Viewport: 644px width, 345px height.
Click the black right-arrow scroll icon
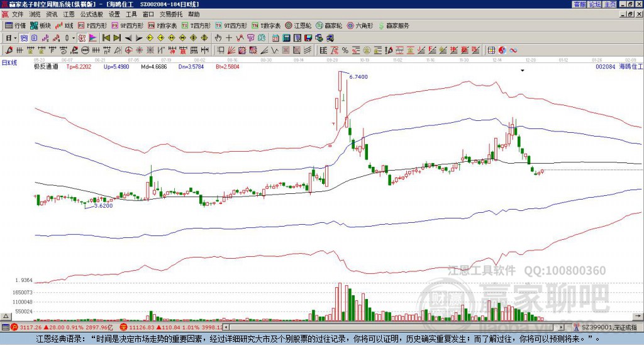coord(138,38)
